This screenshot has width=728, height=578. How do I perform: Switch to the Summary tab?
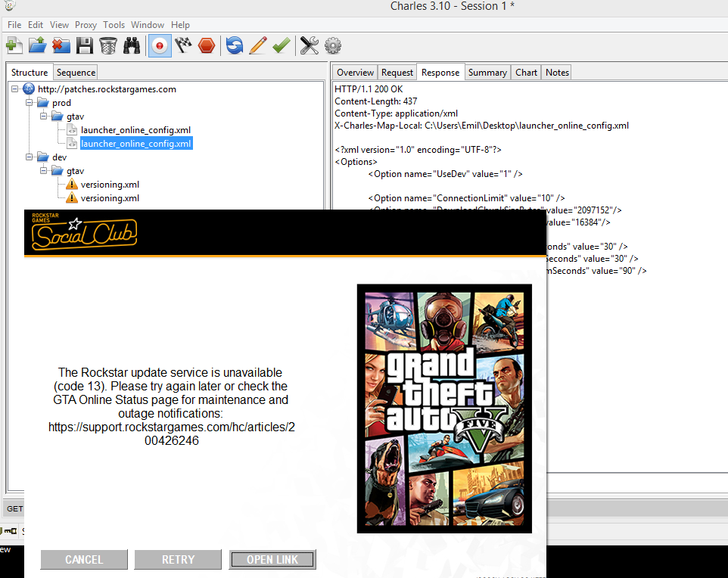point(487,73)
